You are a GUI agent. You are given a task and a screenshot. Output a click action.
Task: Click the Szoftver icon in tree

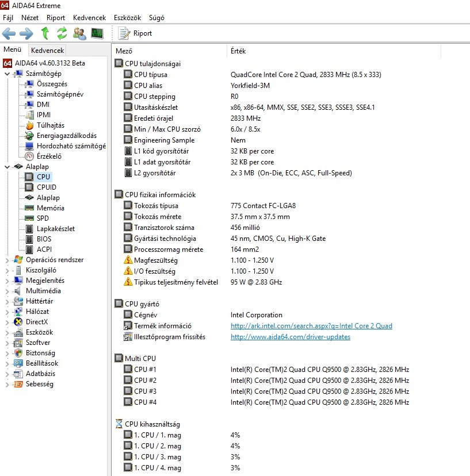pos(18,343)
